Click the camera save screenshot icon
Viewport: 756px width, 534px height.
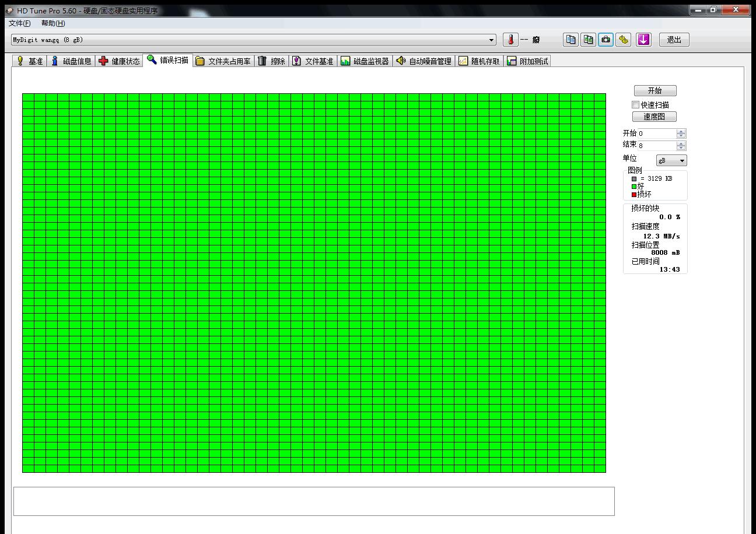606,40
